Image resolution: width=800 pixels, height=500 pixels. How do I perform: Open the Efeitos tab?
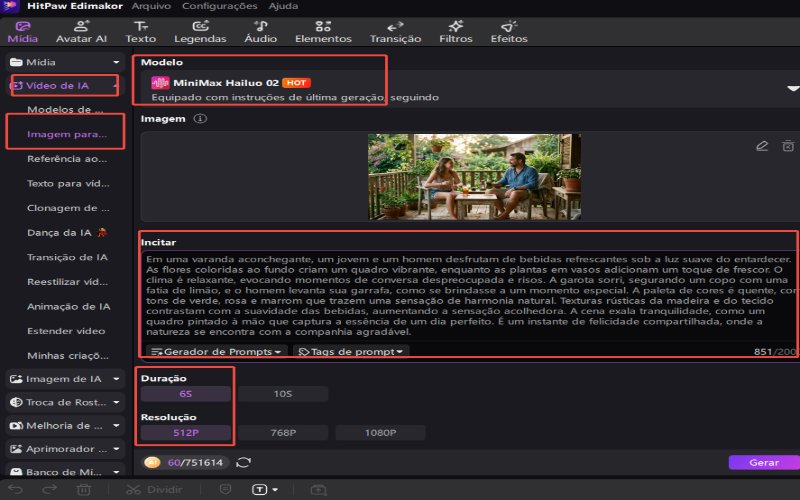point(509,32)
